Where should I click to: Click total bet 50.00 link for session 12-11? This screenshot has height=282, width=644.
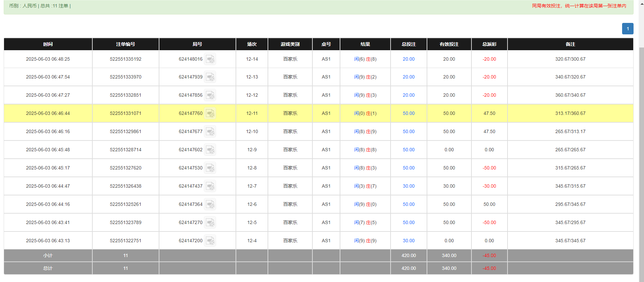click(x=408, y=114)
